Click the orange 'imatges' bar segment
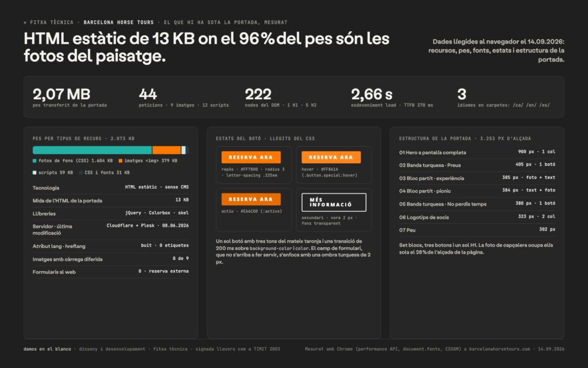588x368 pixels. pos(167,150)
